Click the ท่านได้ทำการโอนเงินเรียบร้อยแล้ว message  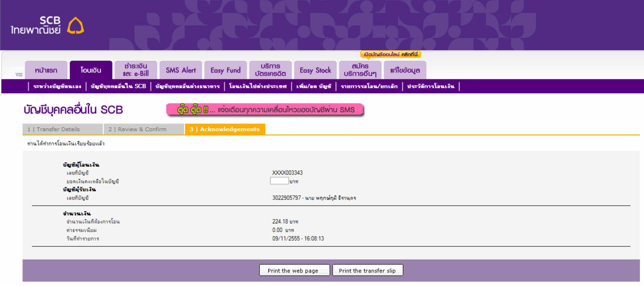pos(66,144)
